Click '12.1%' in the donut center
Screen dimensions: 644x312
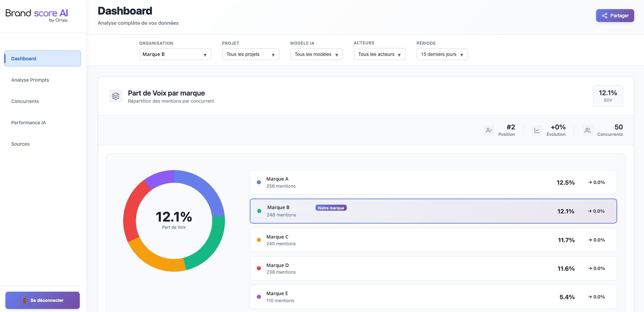point(174,217)
